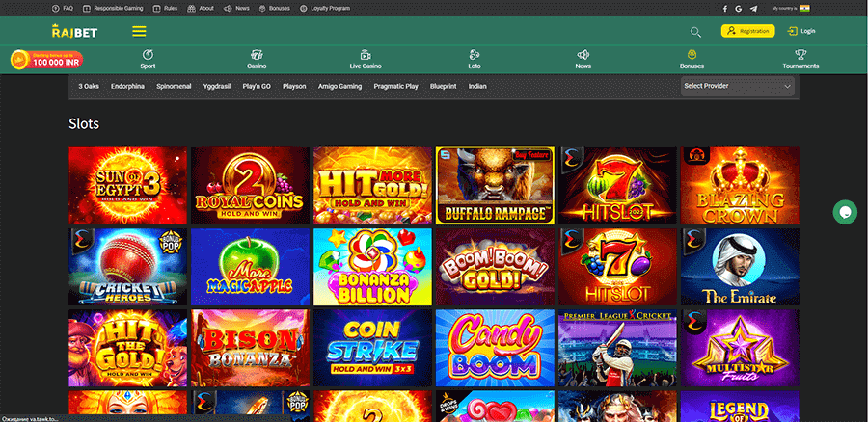Filter by Endorphina provider

pyautogui.click(x=128, y=87)
